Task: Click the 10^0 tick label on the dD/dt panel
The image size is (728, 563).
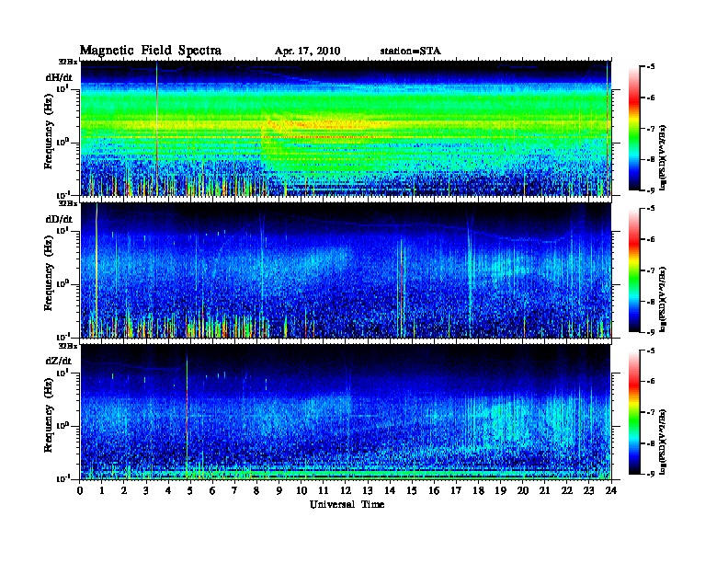Action: pyautogui.click(x=63, y=283)
